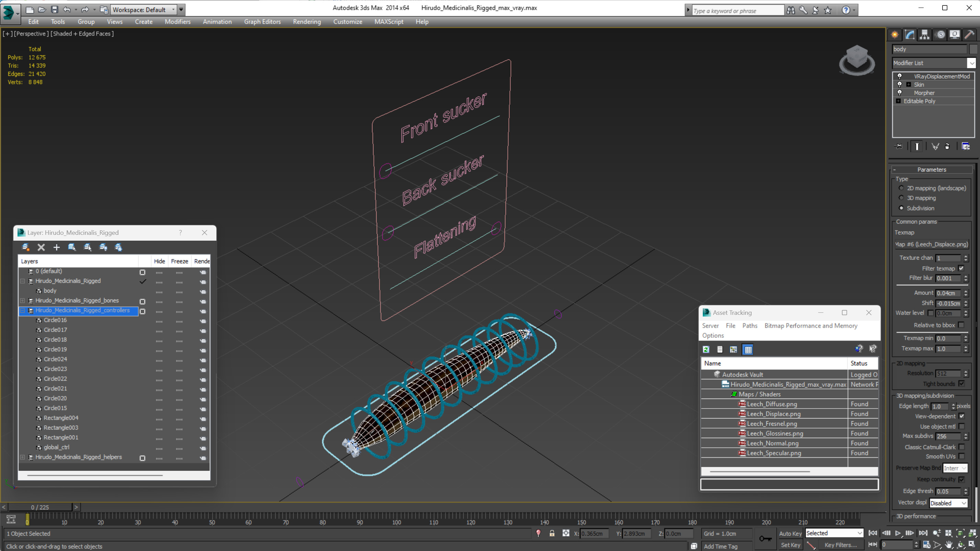Toggle Relative to bbox checkbox
Screen dimensions: 980x551
pos(961,325)
